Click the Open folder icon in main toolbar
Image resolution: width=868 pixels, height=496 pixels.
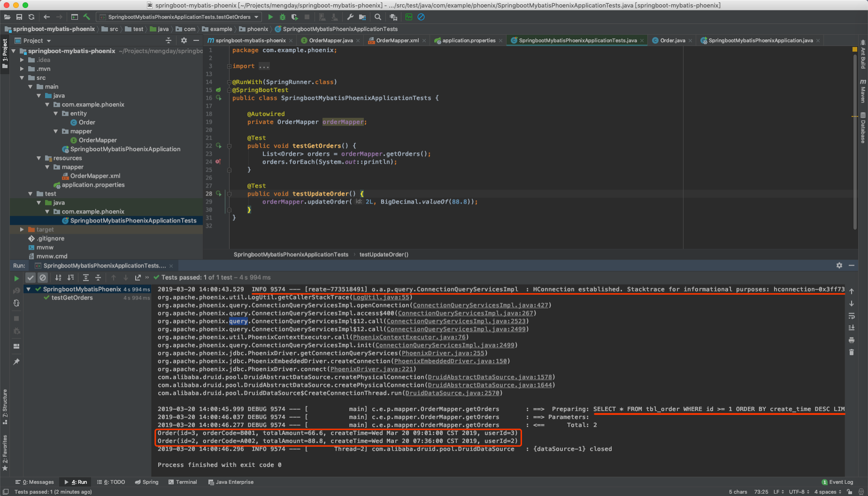point(7,17)
